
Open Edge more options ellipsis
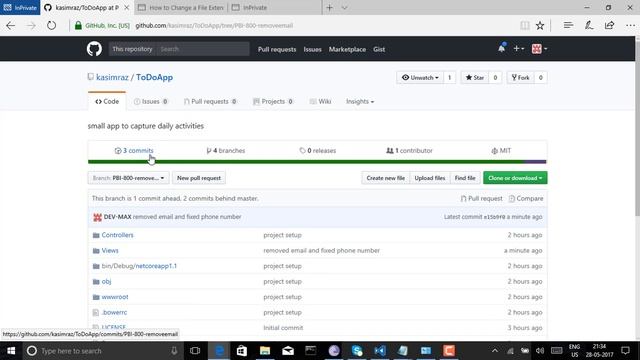(x=630, y=25)
